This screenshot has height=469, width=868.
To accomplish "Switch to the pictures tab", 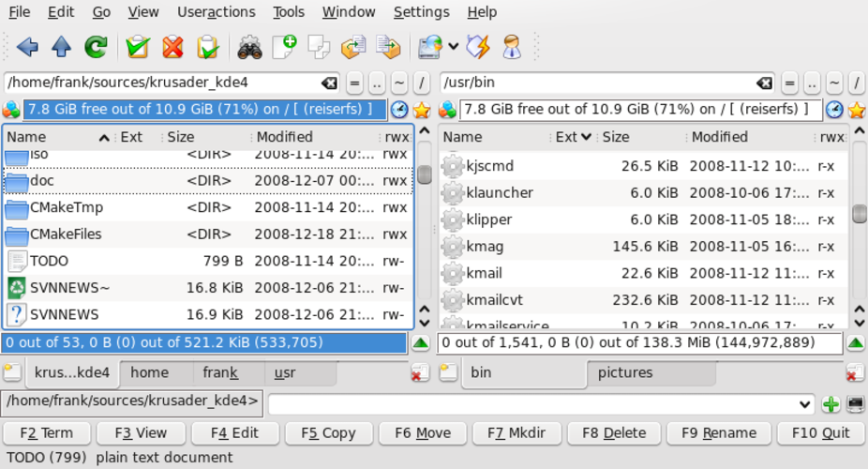I will pyautogui.click(x=625, y=372).
